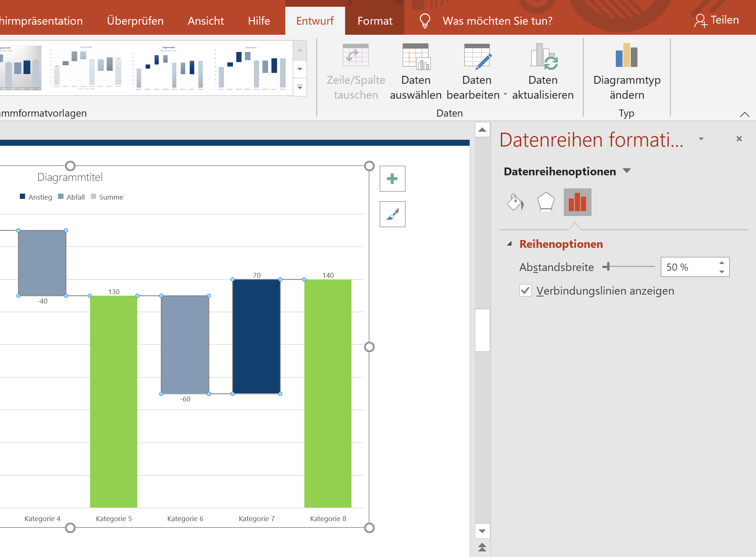
Task: Open the Ansicht ribbon tab
Action: point(205,21)
